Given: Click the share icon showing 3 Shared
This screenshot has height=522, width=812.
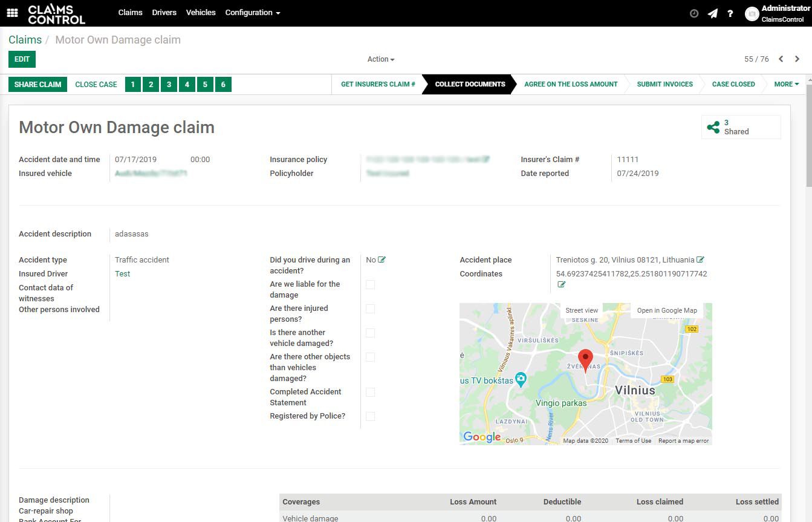Looking at the screenshot, I should click(x=714, y=127).
